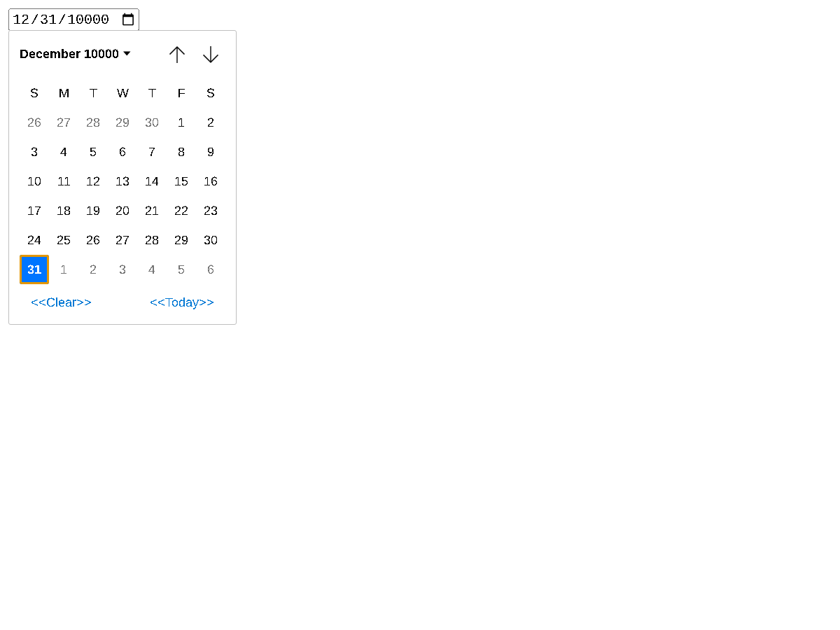Select day 9 in the Saturday column
840x630 pixels.
pos(211,152)
